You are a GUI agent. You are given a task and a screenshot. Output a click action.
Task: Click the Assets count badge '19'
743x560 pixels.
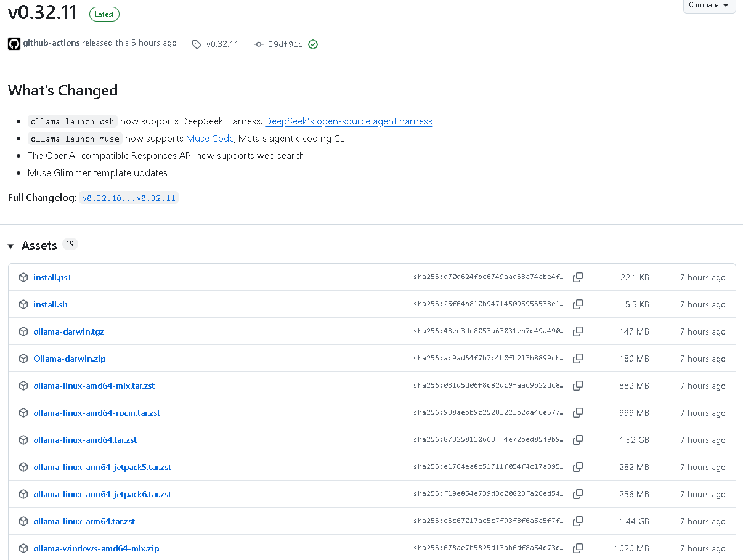(x=70, y=244)
